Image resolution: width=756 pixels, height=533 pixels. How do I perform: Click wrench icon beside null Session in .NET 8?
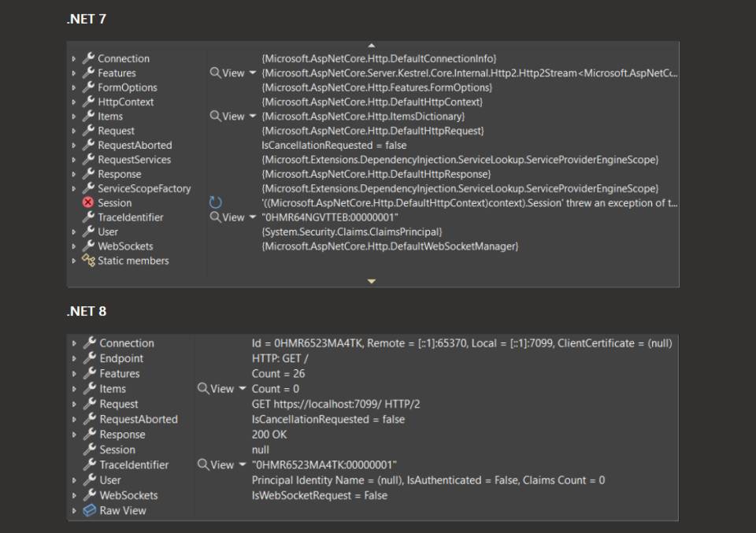tap(90, 449)
